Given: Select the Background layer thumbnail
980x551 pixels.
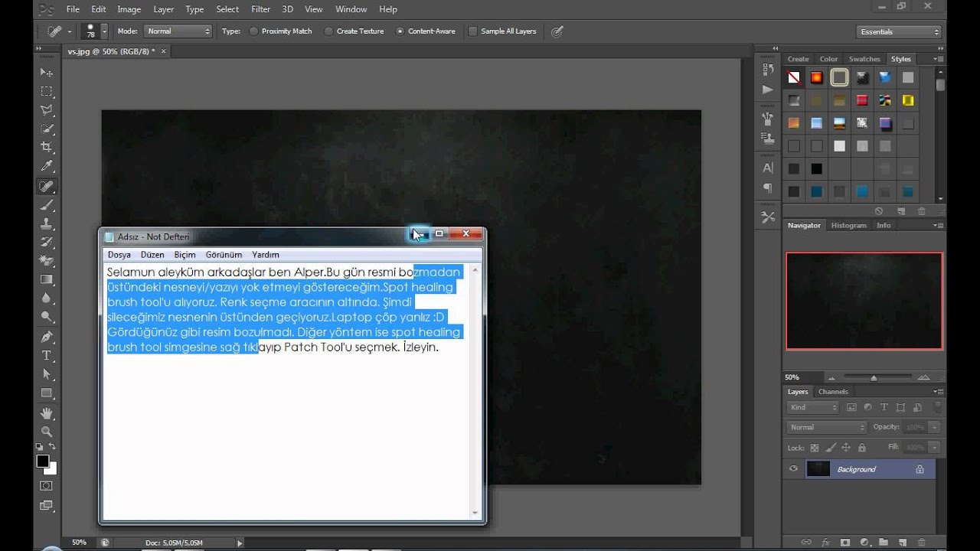Looking at the screenshot, I should [x=818, y=469].
